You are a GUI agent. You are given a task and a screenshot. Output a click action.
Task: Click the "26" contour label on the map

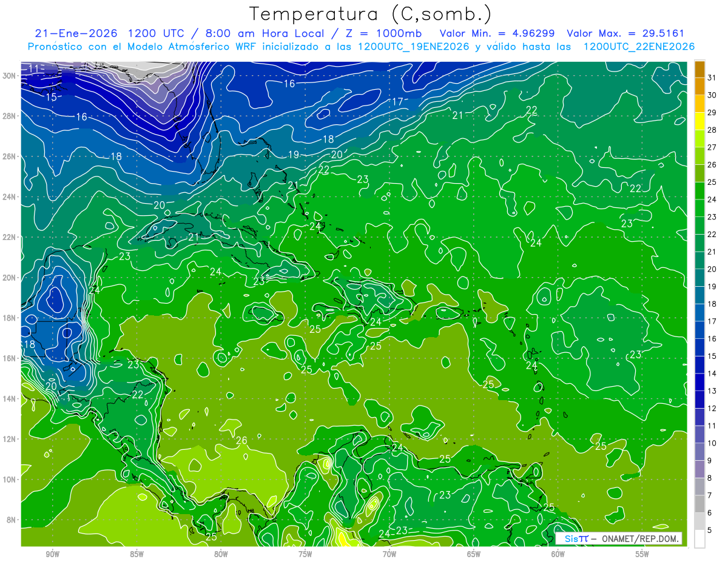[x=241, y=440]
